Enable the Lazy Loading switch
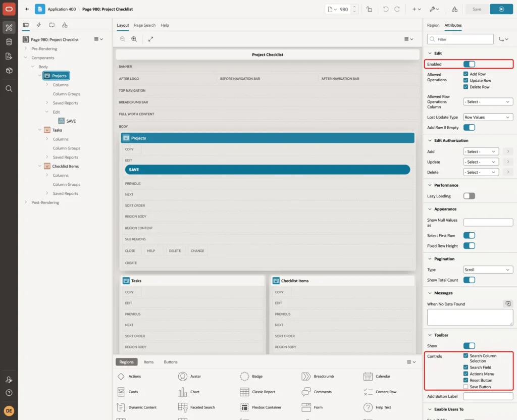The height and width of the screenshot is (420, 517). (x=469, y=196)
